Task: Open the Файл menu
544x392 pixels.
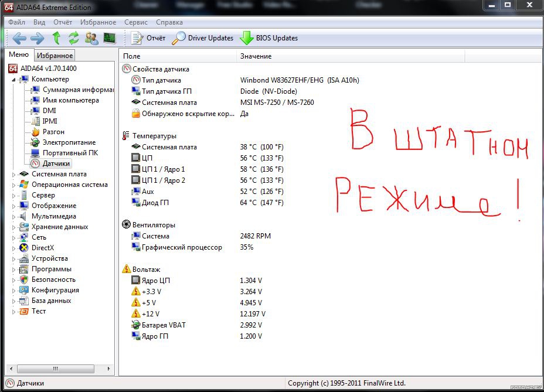Action: pyautogui.click(x=16, y=22)
